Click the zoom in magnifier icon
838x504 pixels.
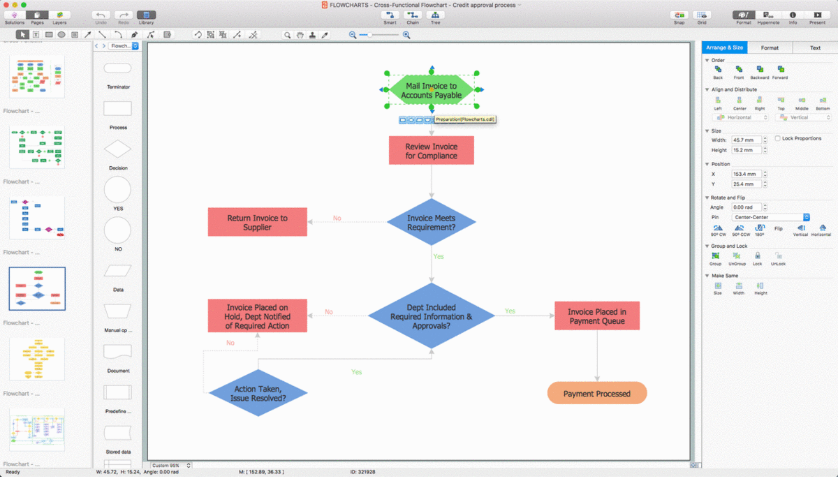(406, 35)
